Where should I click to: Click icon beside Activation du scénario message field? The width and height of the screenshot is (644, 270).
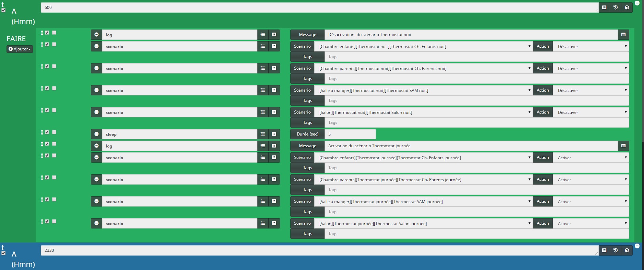(623, 146)
